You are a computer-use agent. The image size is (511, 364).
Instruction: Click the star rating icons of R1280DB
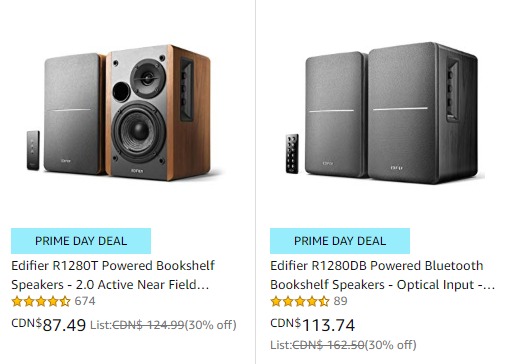tap(300, 301)
